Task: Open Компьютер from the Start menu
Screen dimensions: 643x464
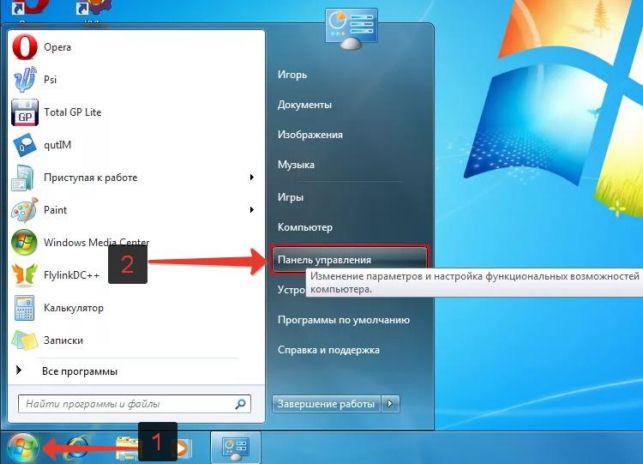Action: (305, 227)
